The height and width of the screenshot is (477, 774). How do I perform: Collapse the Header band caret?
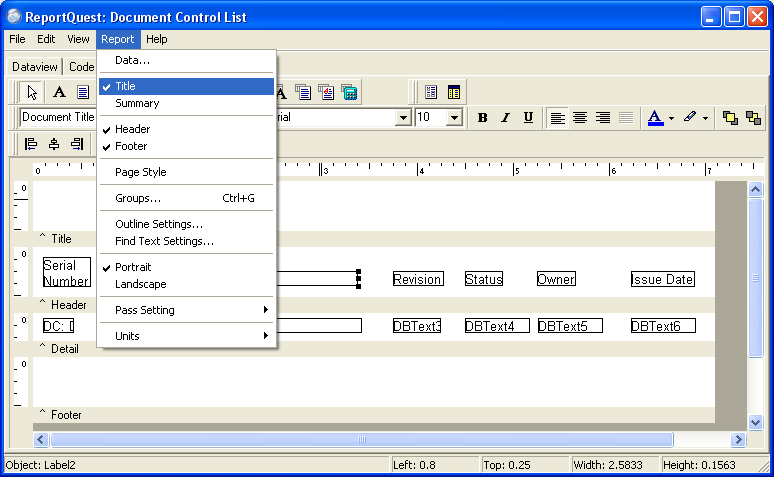pos(42,303)
